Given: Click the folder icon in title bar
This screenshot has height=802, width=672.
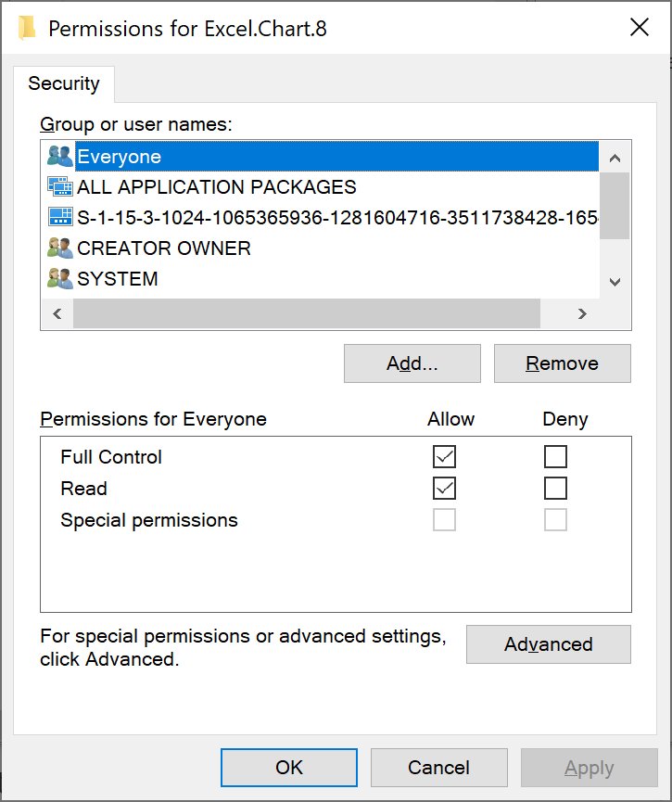Looking at the screenshot, I should click(27, 28).
